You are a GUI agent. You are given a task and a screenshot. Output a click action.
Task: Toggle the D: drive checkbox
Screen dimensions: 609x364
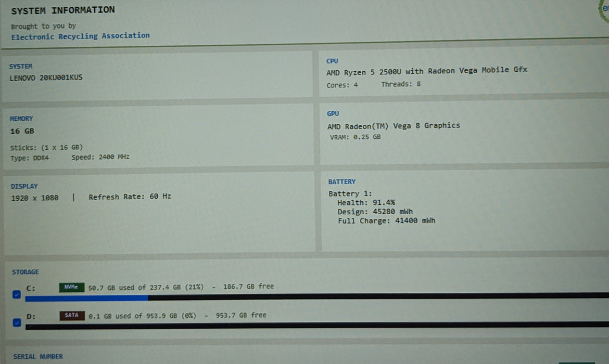(17, 322)
